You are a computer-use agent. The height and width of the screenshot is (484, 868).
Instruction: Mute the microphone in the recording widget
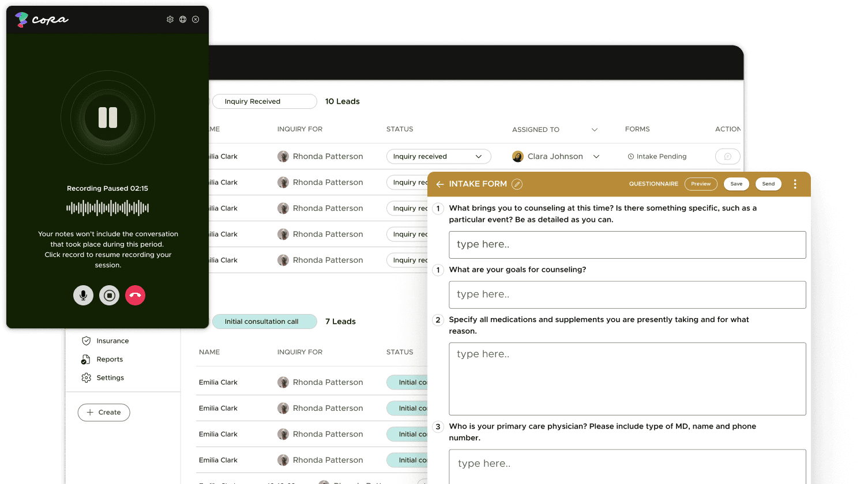point(83,295)
